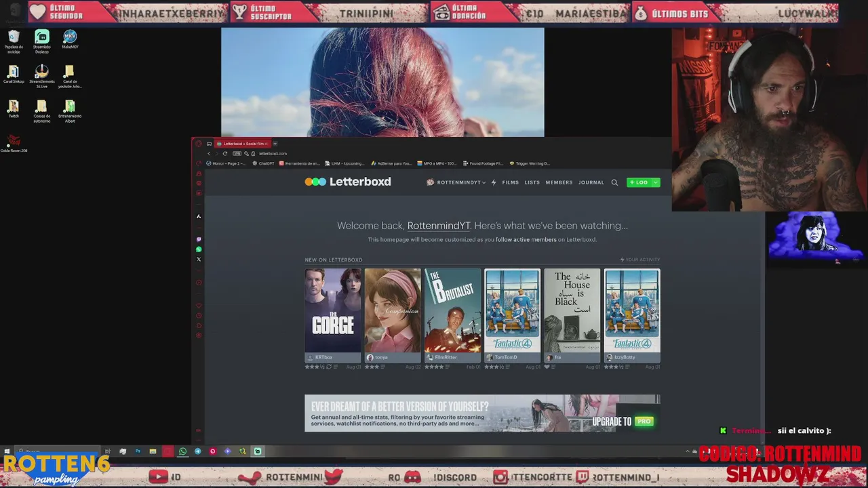The image size is (868, 488).
Task: Open the ChatGPT bookmark
Action: point(262,163)
